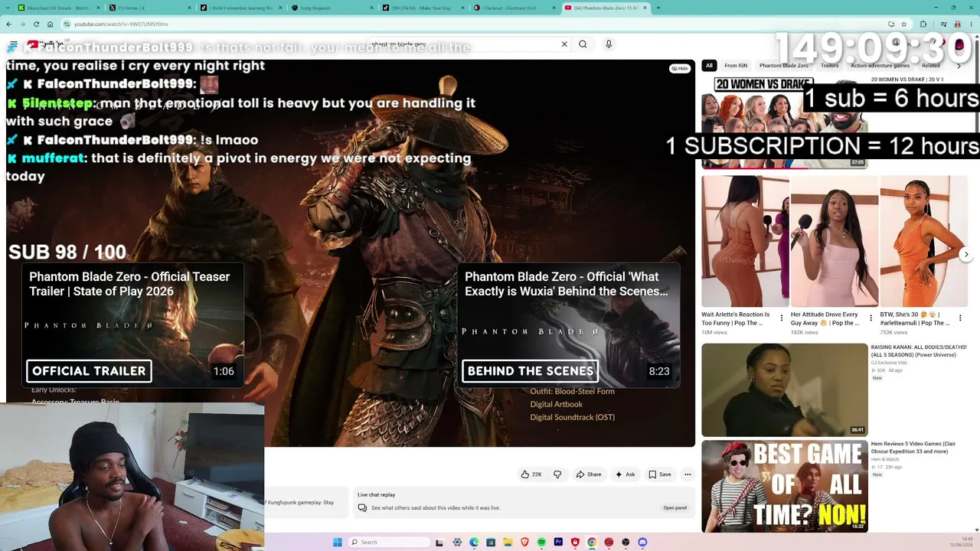The height and width of the screenshot is (551, 980).
Task: Open the Wait Arlette's Reaction short
Action: click(745, 241)
